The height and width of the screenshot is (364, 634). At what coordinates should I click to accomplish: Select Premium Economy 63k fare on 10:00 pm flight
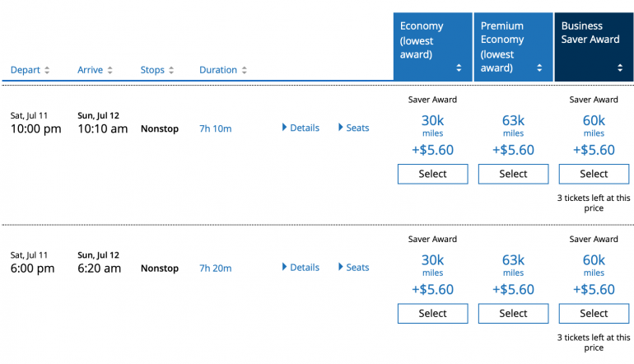pos(513,174)
